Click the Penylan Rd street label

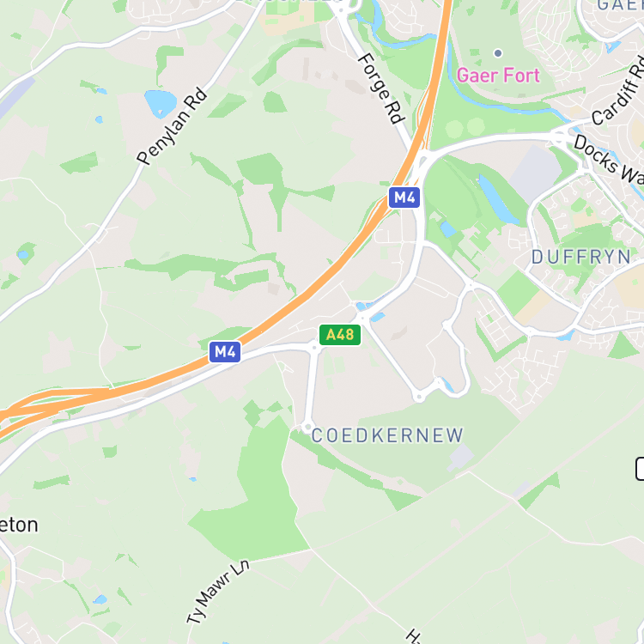click(172, 126)
